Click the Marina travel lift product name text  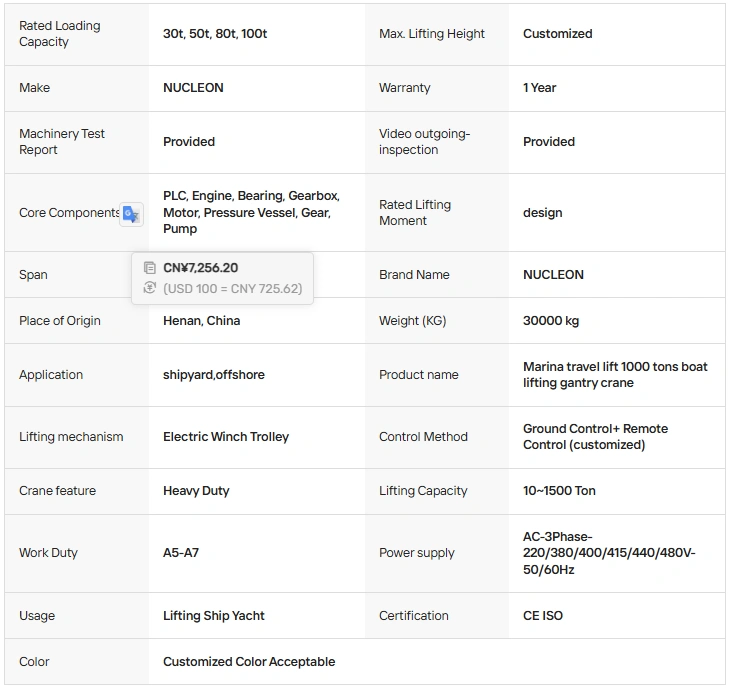point(615,375)
